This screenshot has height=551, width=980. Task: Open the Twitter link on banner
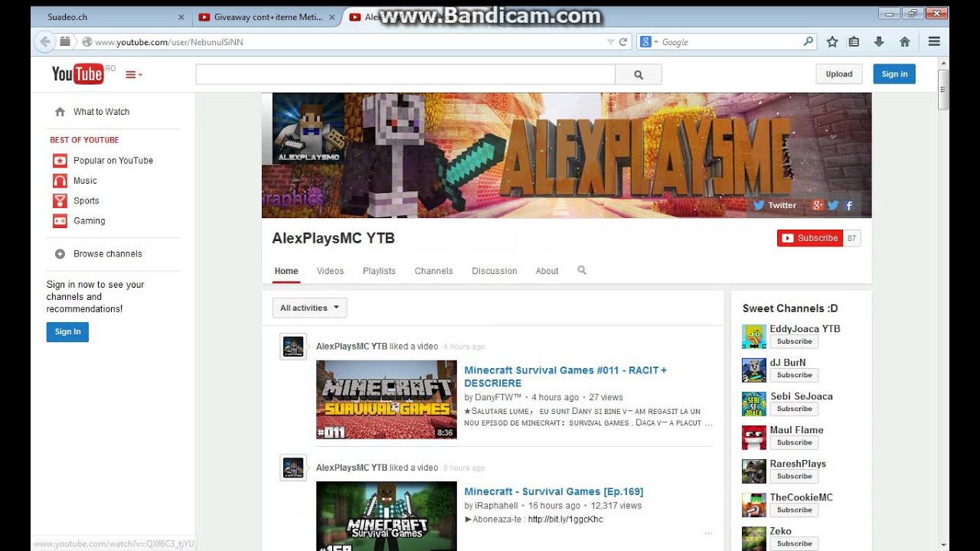[x=775, y=205]
